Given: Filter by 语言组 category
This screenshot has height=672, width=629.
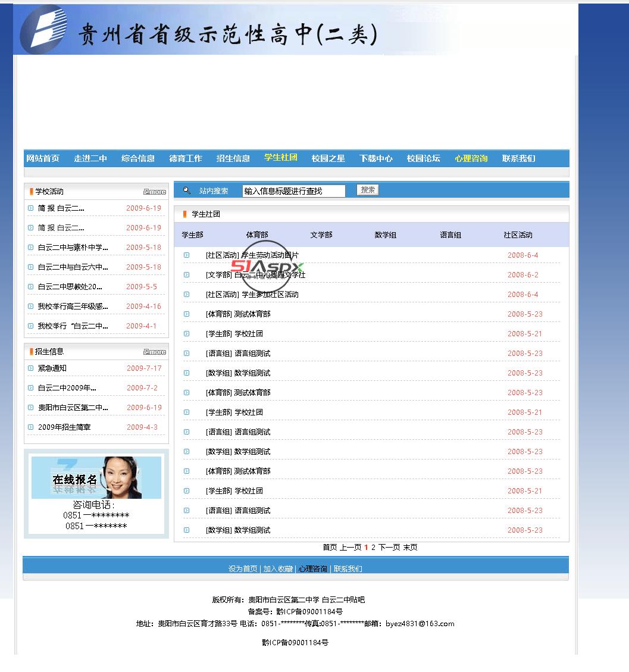Looking at the screenshot, I should pos(450,235).
